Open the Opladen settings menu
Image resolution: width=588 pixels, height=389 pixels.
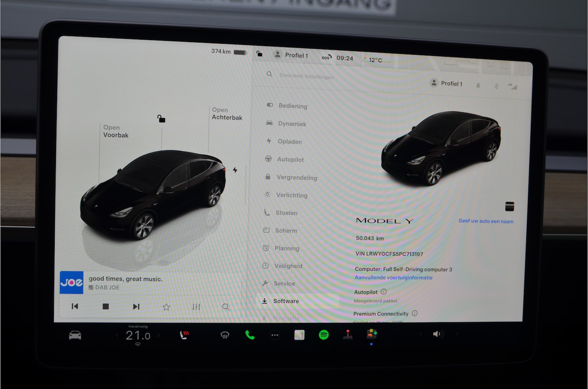pyautogui.click(x=289, y=142)
